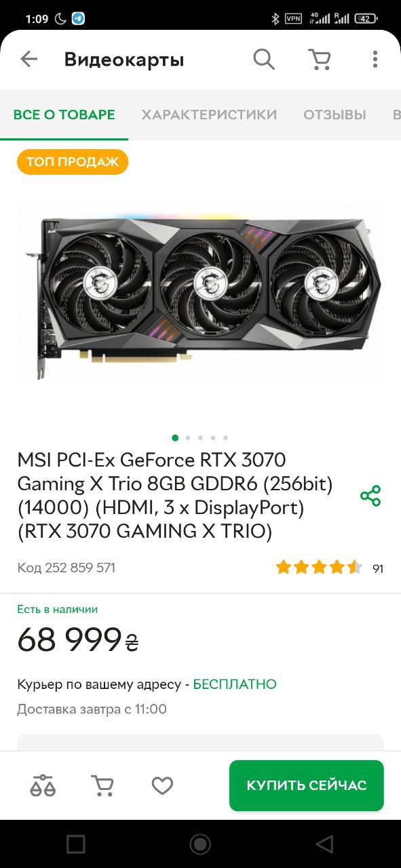This screenshot has width=401, height=868.
Task: Share the product via share icon
Action: point(370,496)
